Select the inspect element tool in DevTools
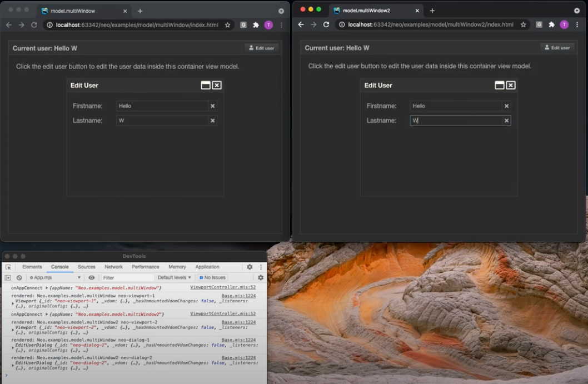The image size is (588, 384). (x=8, y=267)
